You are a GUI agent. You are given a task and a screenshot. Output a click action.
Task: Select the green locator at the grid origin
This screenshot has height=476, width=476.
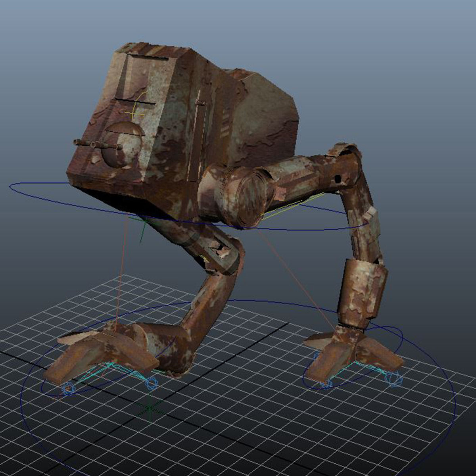tap(150, 408)
